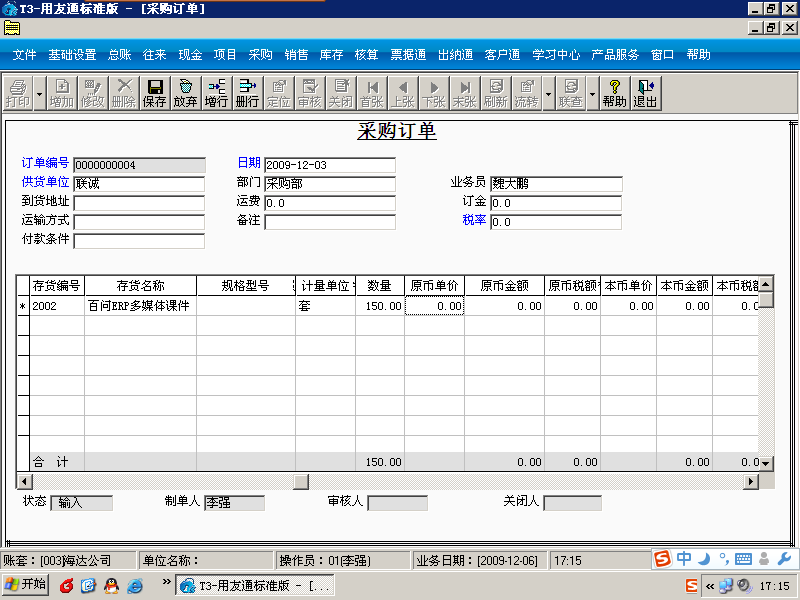Click the 订金 input field
Screen dimensions: 800x600
pyautogui.click(x=556, y=203)
